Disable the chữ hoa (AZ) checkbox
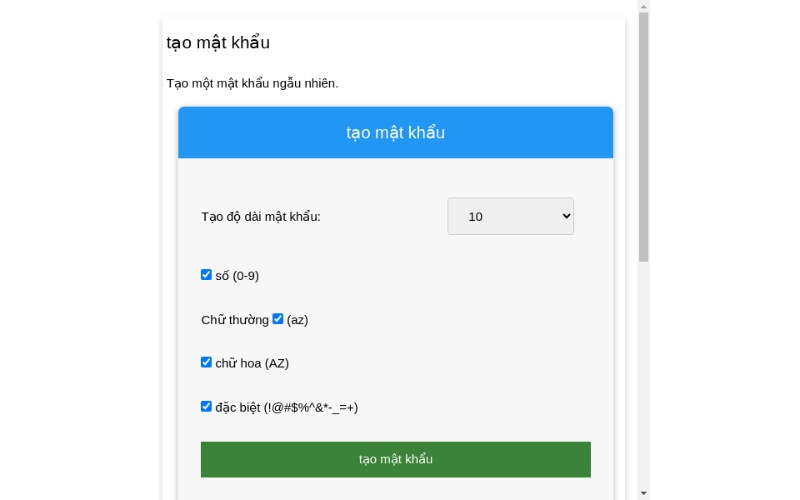Viewport: 800px width, 500px height. point(206,362)
